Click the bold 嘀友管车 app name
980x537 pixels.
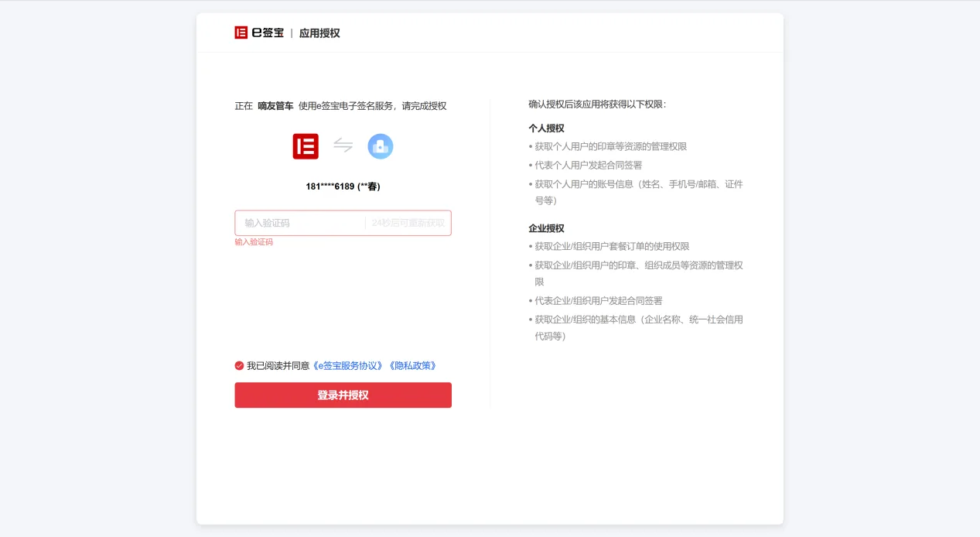tap(275, 105)
